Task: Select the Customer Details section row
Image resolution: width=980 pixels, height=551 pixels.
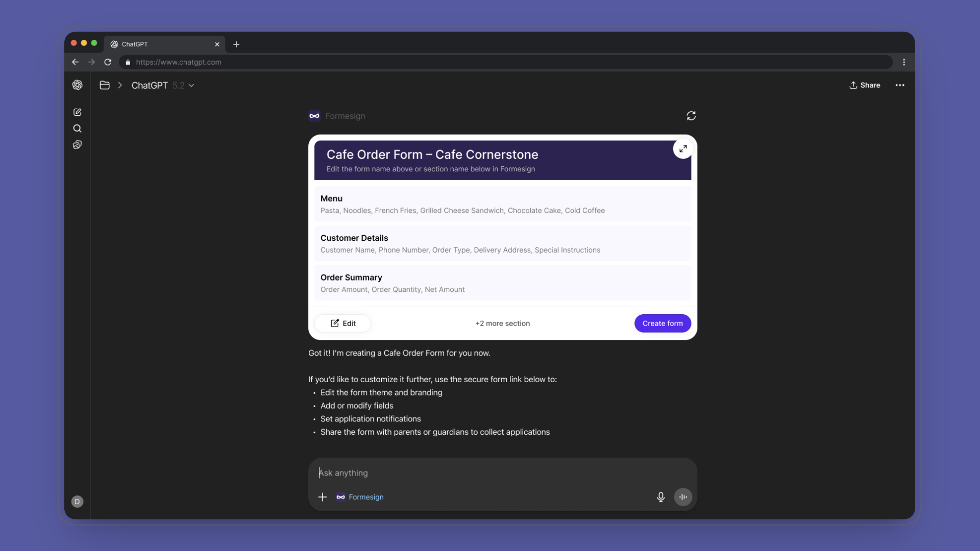Action: pyautogui.click(x=503, y=243)
